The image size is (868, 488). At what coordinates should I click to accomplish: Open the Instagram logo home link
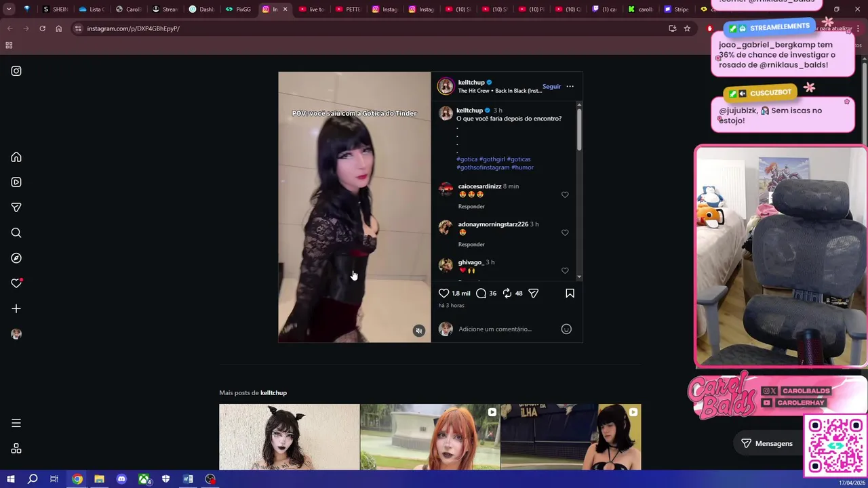point(16,71)
